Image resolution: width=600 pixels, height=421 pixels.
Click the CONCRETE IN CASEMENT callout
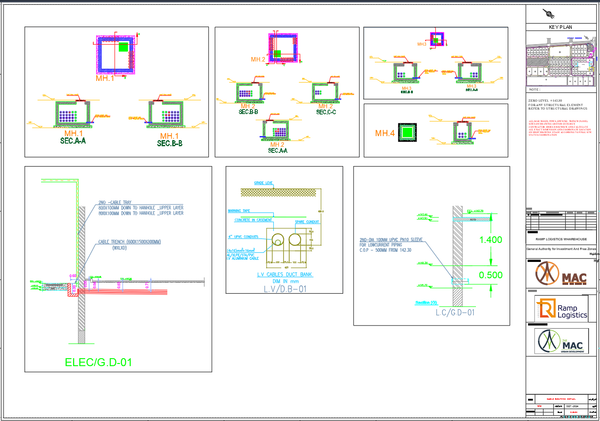click(x=253, y=220)
